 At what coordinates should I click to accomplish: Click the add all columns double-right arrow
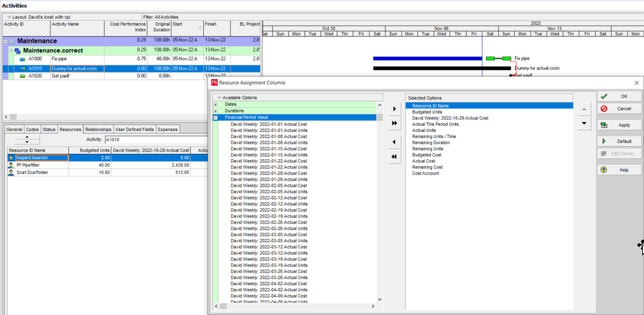394,123
